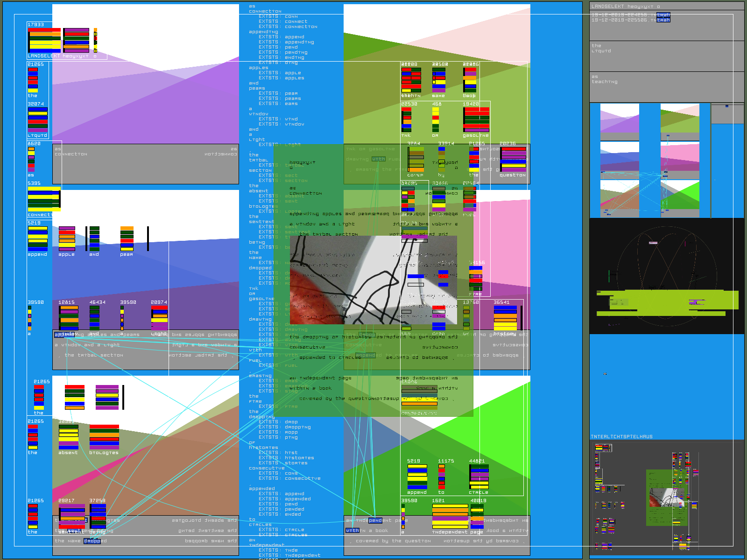
Task: Click the 'cover' color-bar glyph
Action: 416,160
